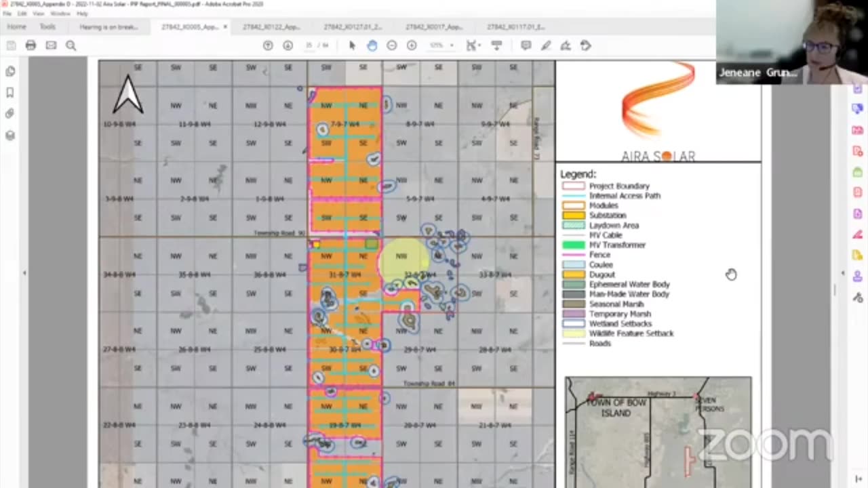
Task: Switch to the Tools tab
Action: click(47, 27)
